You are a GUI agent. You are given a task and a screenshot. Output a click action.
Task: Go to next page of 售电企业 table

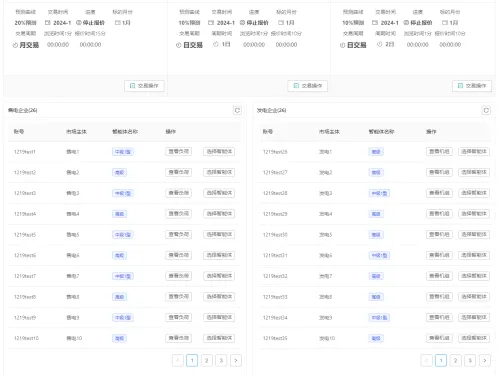(x=236, y=360)
